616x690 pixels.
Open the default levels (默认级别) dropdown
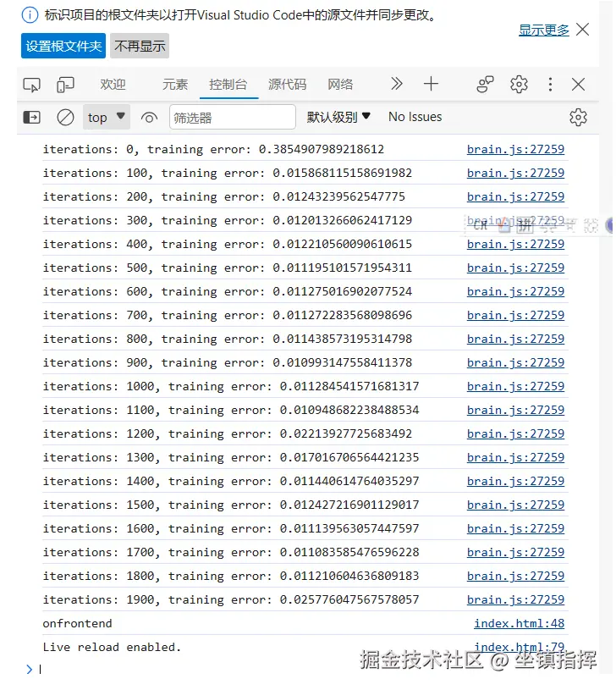[338, 117]
